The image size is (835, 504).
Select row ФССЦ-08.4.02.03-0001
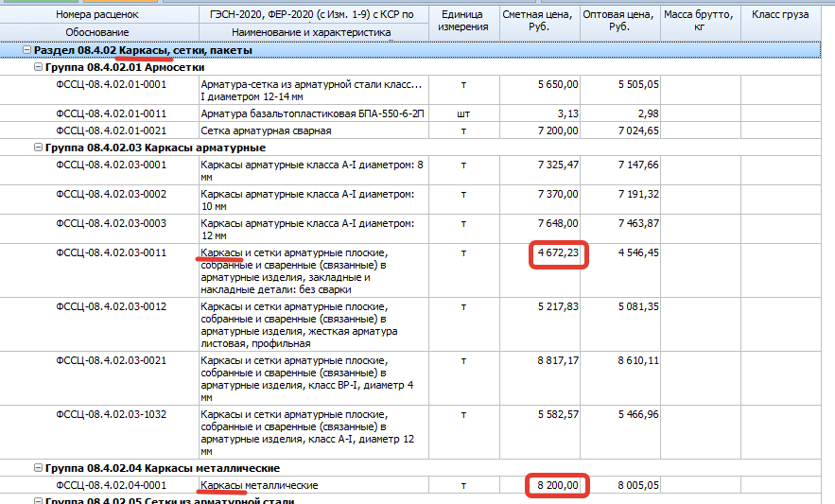click(410, 170)
